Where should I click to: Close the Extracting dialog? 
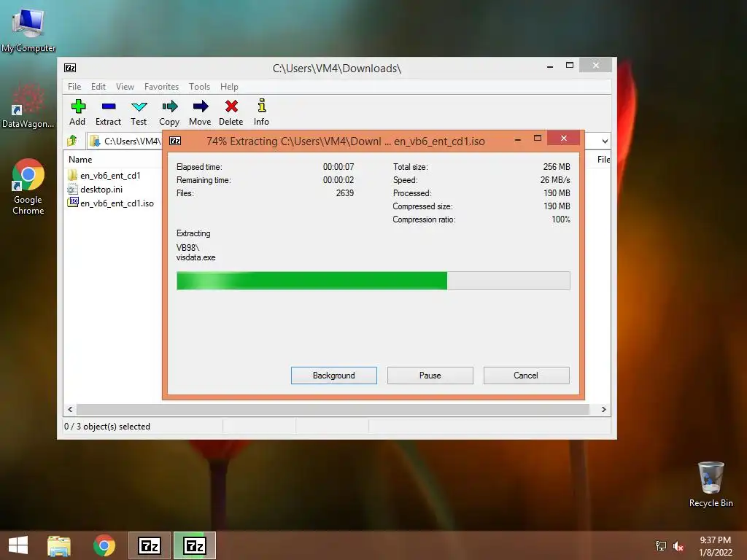(564, 138)
